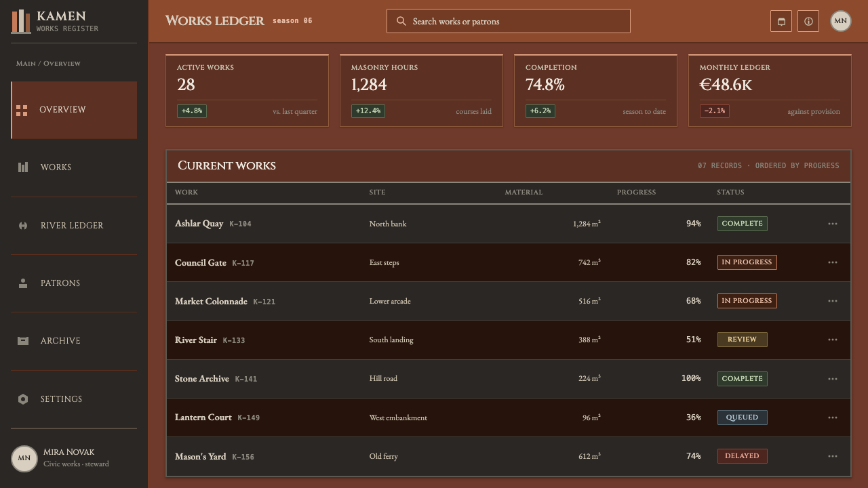Click the Active Works stat card
The width and height of the screenshot is (868, 488).
(247, 90)
